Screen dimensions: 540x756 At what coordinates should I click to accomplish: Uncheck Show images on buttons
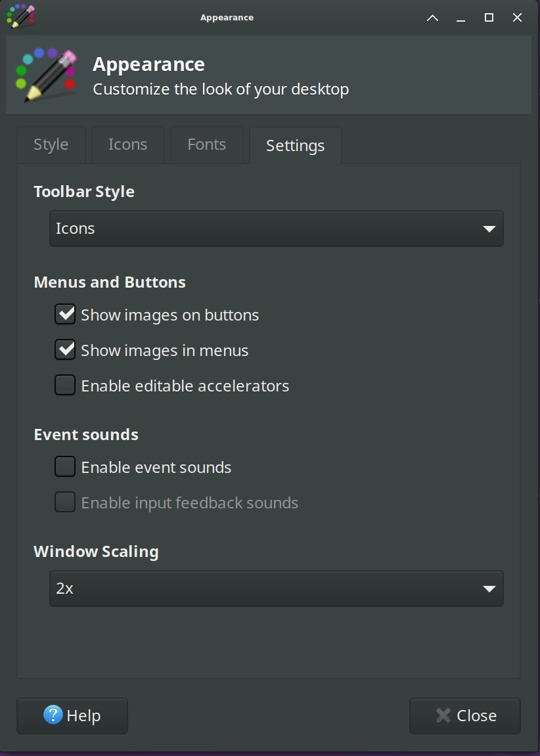pos(66,315)
